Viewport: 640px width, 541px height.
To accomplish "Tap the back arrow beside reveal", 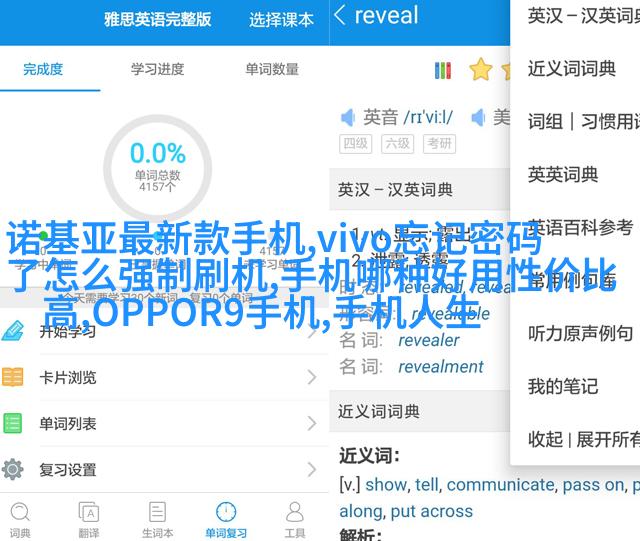I will (340, 16).
